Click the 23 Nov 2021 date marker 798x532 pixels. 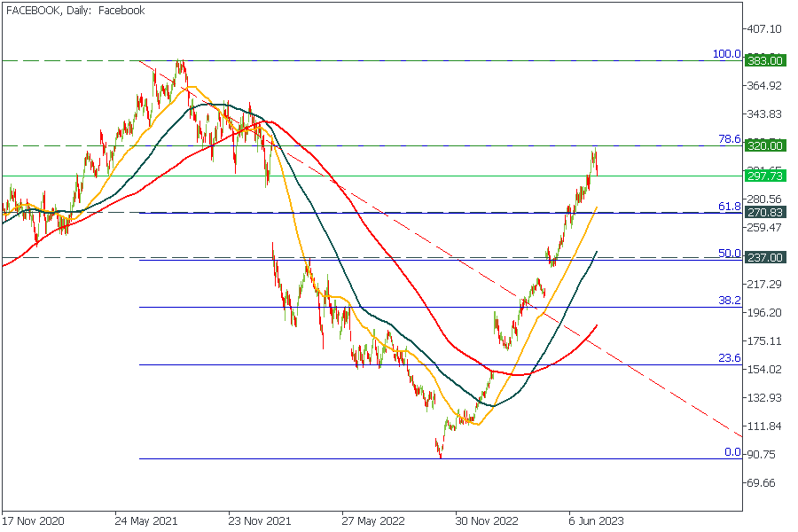[x=259, y=521]
